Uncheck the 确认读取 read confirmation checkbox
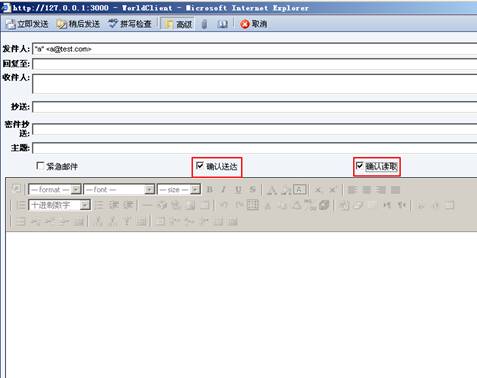This screenshot has height=378, width=477. click(x=359, y=165)
